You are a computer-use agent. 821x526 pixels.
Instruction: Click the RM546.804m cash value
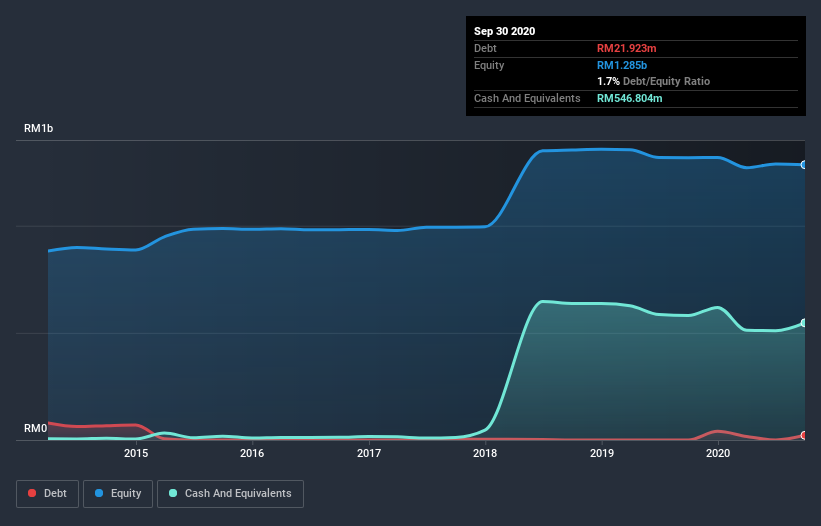tap(629, 98)
